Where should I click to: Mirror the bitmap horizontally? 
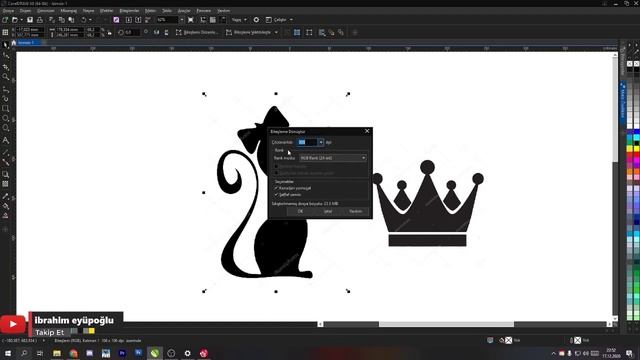[156, 32]
